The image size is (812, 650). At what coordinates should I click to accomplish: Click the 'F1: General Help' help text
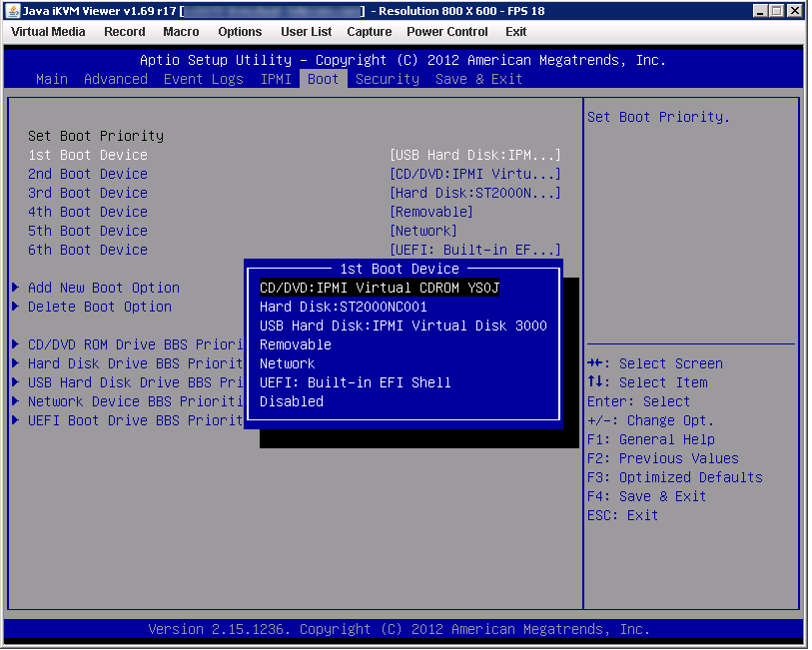coord(651,440)
